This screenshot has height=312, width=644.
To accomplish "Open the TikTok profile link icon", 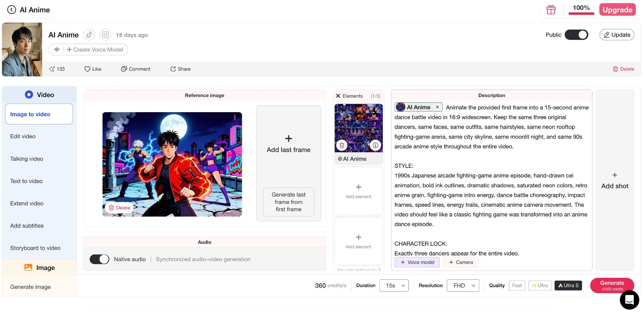I will [x=89, y=35].
